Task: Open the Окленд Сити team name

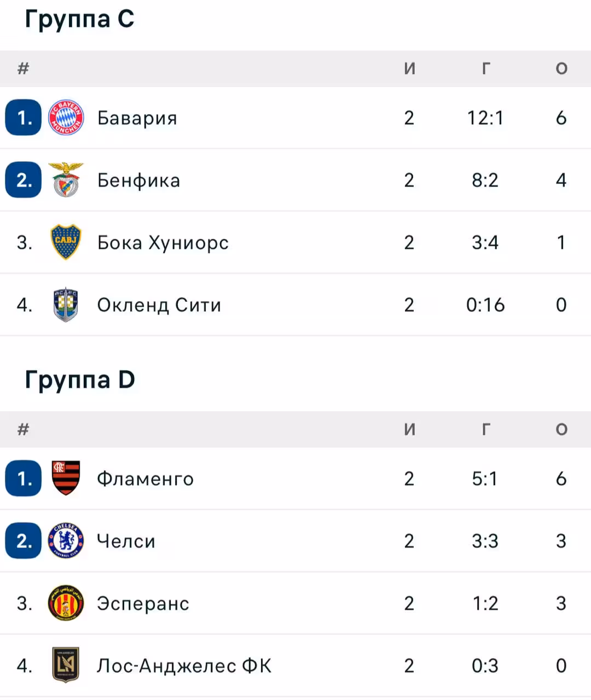Action: 159,305
